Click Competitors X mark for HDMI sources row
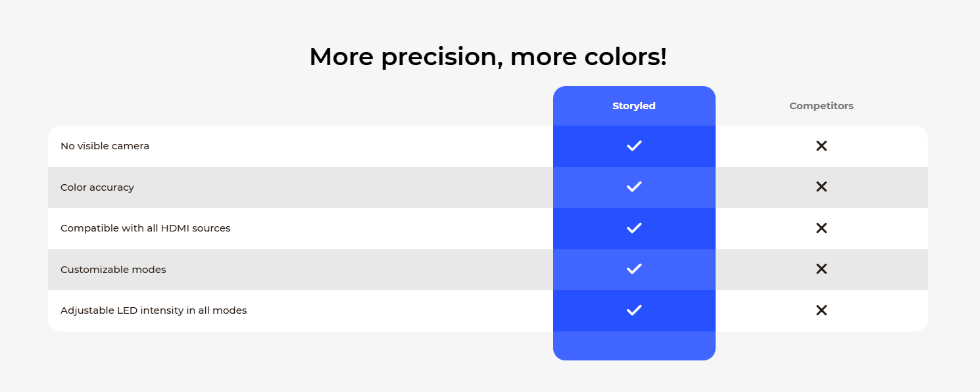The image size is (980, 392). click(x=821, y=228)
